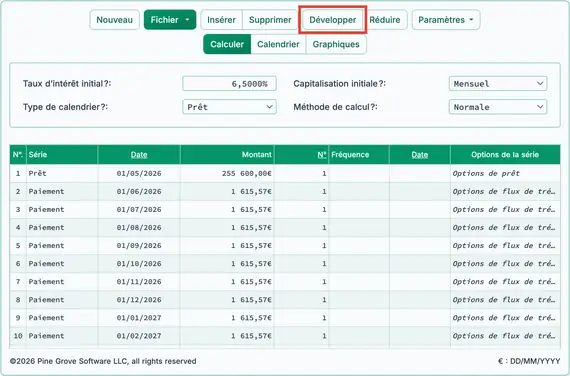Click the date 01/12/2026 cell
This screenshot has height=376, width=570.
pos(139,300)
